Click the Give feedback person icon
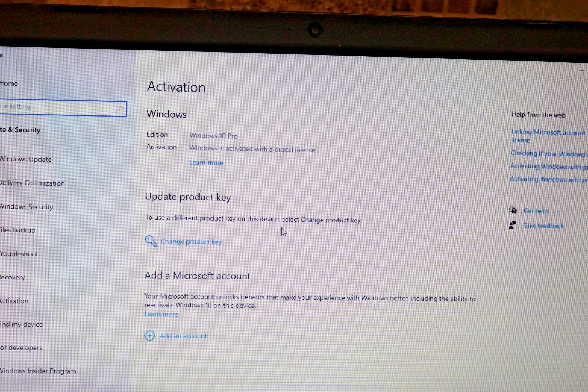 (512, 225)
